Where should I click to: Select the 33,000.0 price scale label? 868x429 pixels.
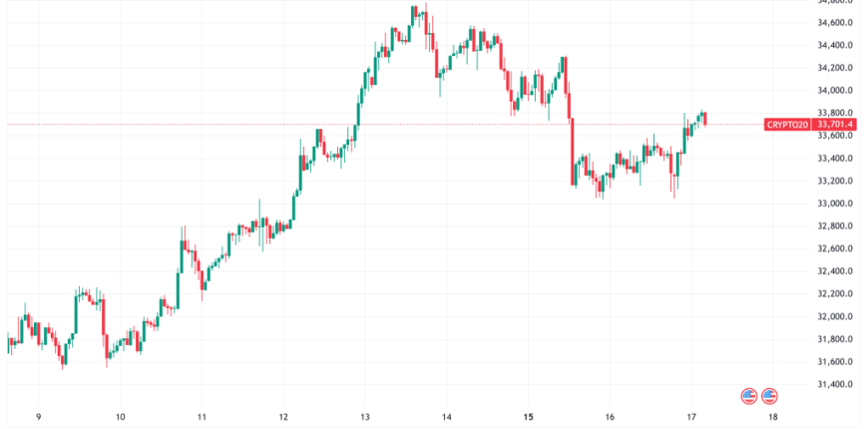(836, 204)
